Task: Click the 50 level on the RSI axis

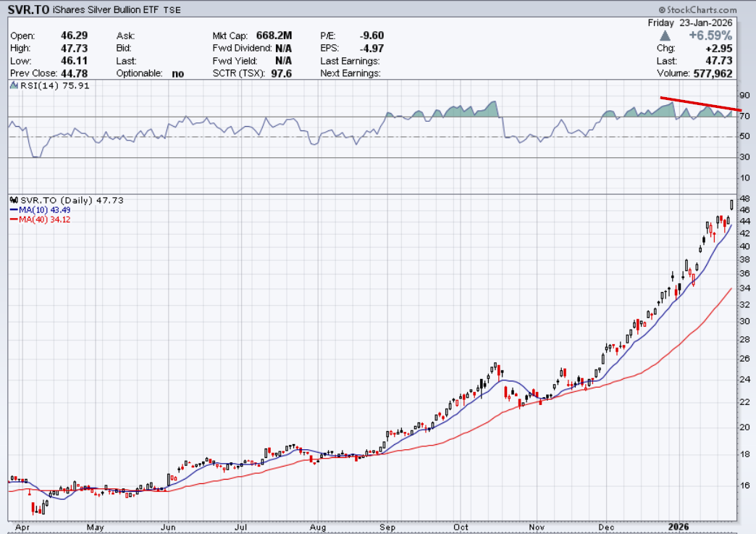Action: point(744,136)
